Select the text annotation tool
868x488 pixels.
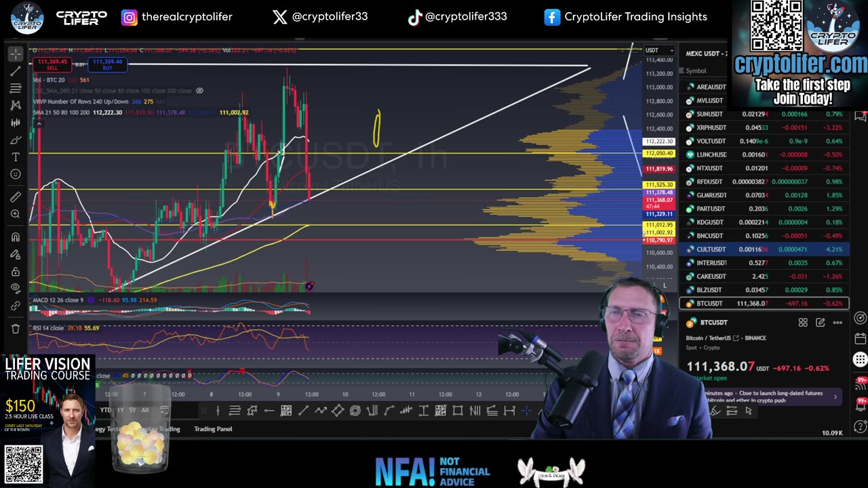point(16,157)
